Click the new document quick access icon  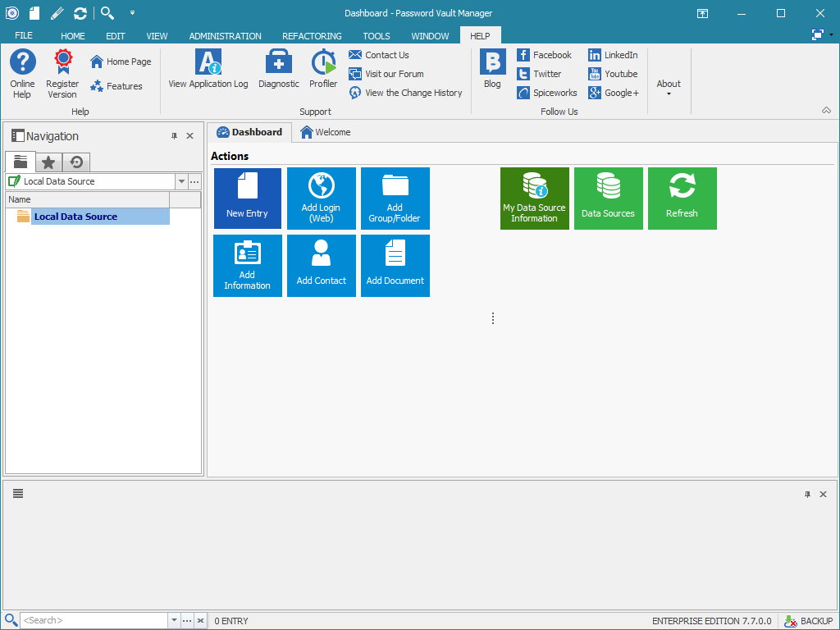pos(34,13)
